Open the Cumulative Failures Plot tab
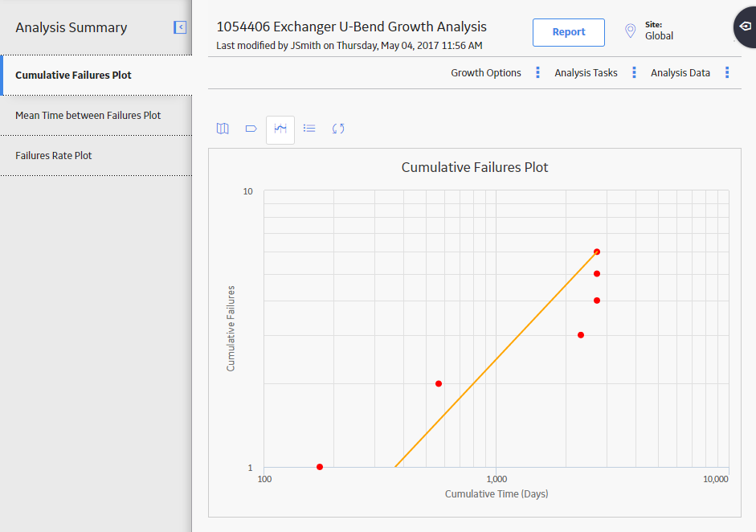The height and width of the screenshot is (532, 756). (96, 76)
